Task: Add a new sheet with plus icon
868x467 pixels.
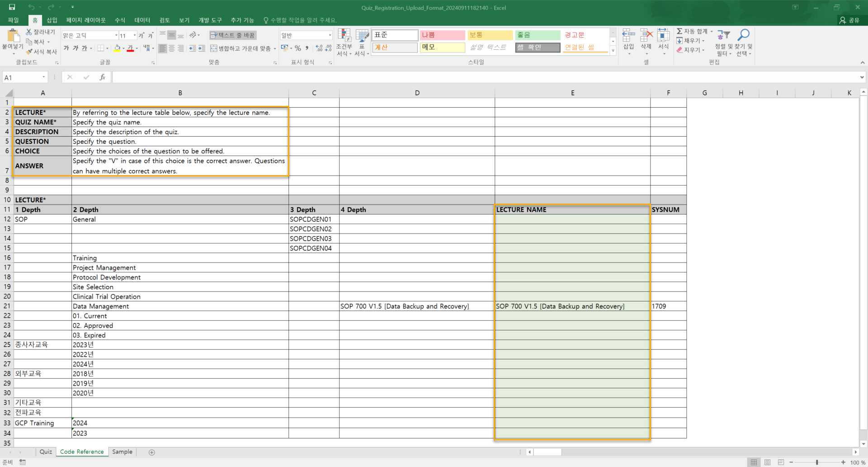Action: point(152,452)
